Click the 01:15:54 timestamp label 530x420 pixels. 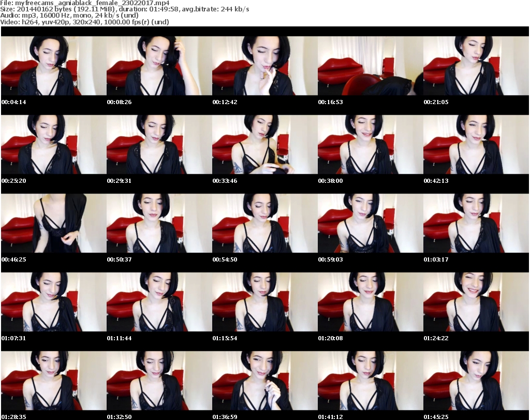click(225, 338)
